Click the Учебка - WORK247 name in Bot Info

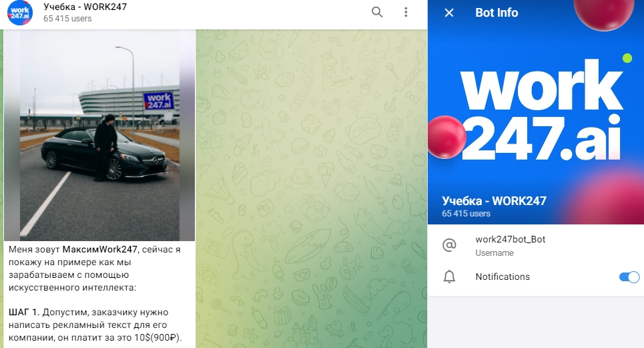(494, 201)
